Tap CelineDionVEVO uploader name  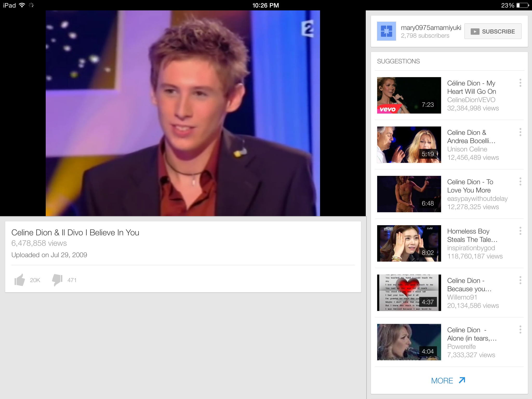tap(471, 100)
